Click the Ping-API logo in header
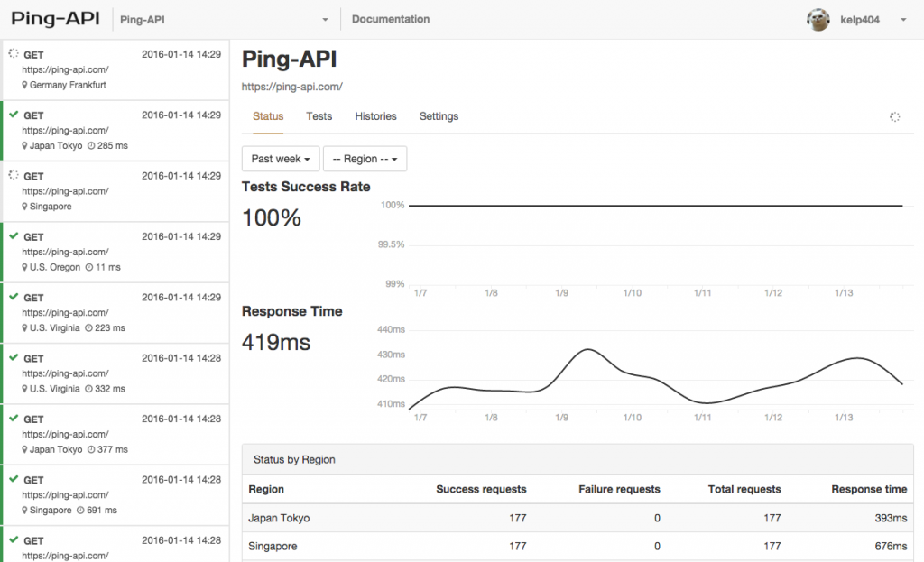This screenshot has width=924, height=562. coord(55,19)
